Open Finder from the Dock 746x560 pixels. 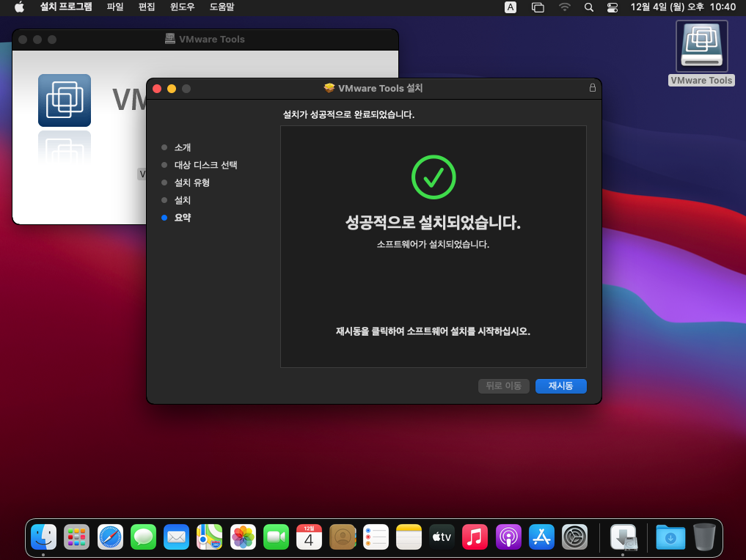[44, 537]
